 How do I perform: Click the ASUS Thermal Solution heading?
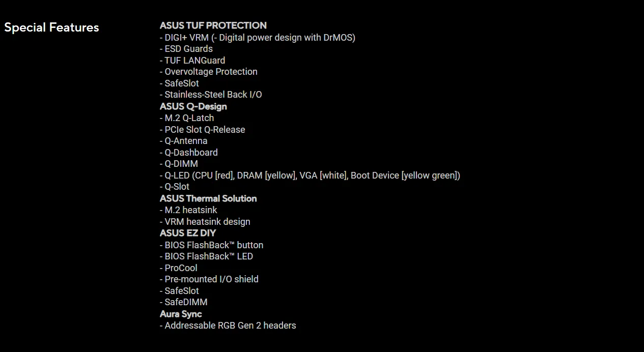[208, 198]
